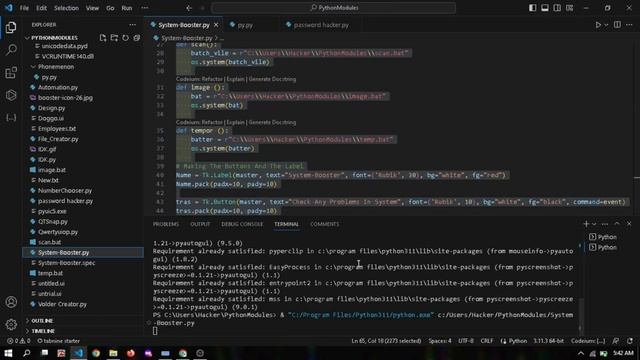Change encoding via UTF-8 status item
The width and height of the screenshot is (640, 360).
click(x=466, y=341)
